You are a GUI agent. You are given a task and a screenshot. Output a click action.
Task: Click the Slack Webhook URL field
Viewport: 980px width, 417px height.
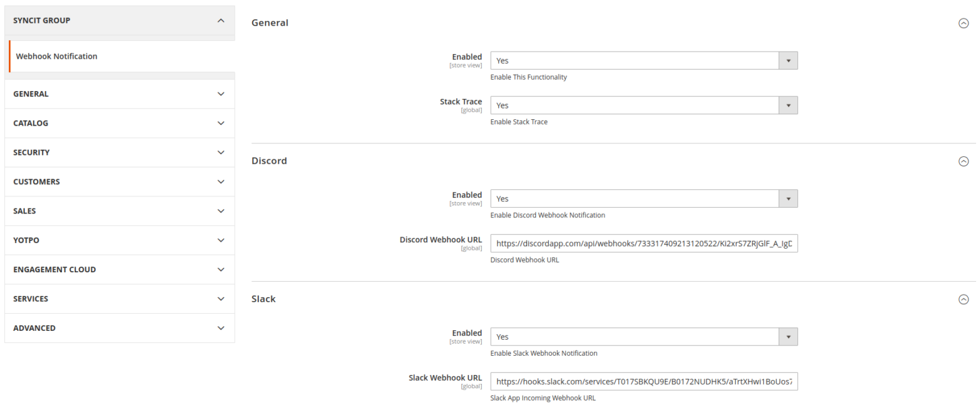pyautogui.click(x=644, y=381)
